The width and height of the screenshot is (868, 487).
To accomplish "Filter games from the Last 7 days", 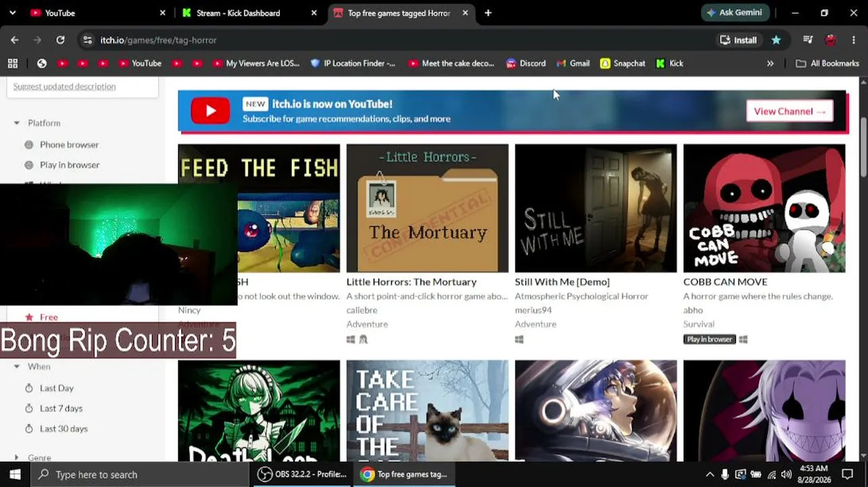I will point(61,409).
